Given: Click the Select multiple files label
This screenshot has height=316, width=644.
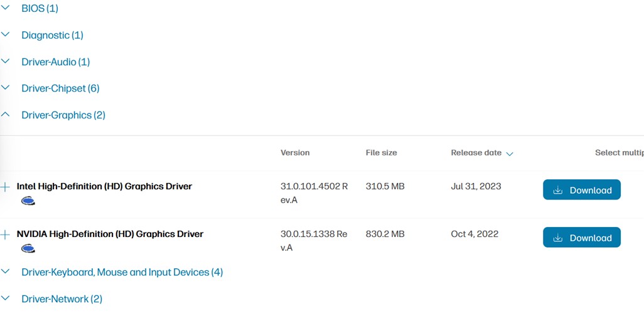Looking at the screenshot, I should click(620, 152).
